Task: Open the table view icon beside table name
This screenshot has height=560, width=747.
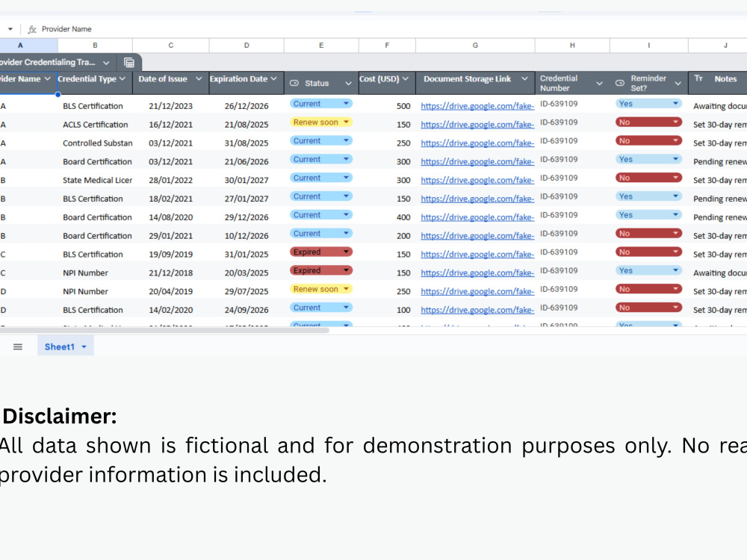Action: pos(129,63)
